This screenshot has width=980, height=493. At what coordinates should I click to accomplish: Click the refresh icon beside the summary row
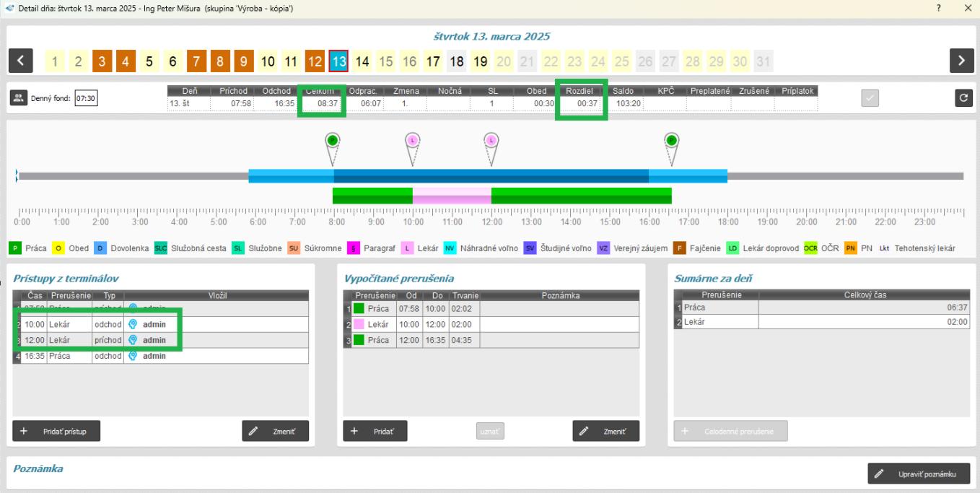tap(963, 97)
